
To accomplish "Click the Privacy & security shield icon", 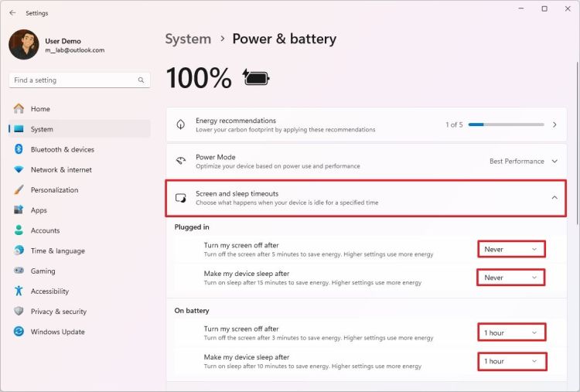I will (19, 312).
